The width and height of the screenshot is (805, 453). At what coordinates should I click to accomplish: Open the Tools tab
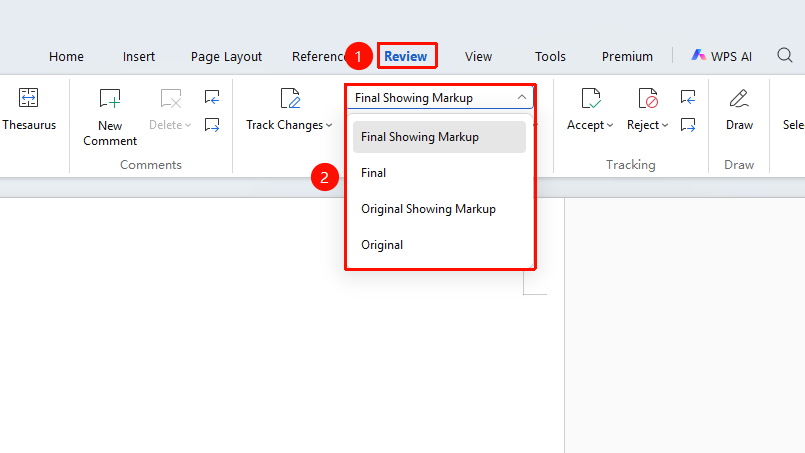click(x=550, y=56)
